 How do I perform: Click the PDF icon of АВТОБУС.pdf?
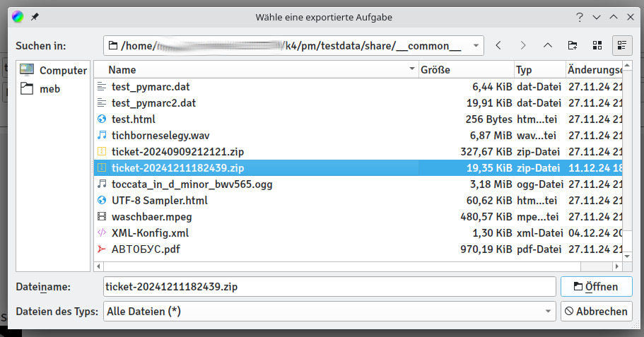click(x=102, y=249)
